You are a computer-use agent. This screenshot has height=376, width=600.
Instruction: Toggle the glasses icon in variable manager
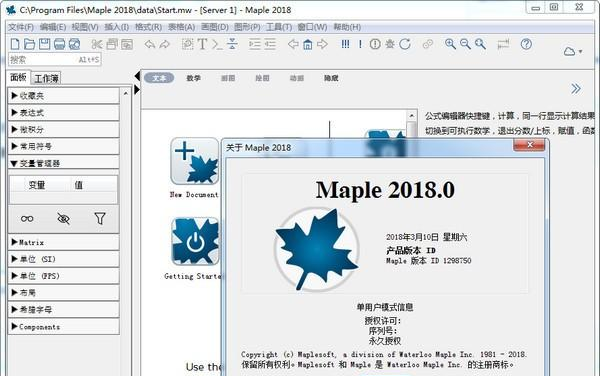27,219
